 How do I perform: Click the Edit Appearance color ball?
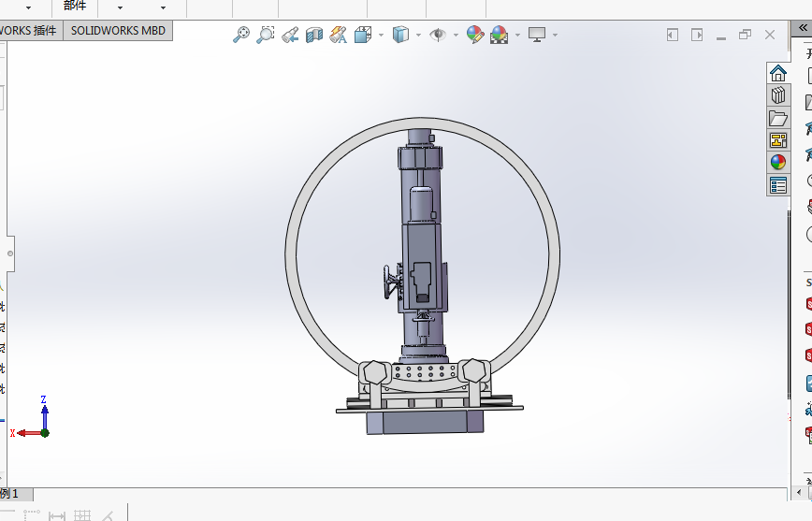coord(474,35)
